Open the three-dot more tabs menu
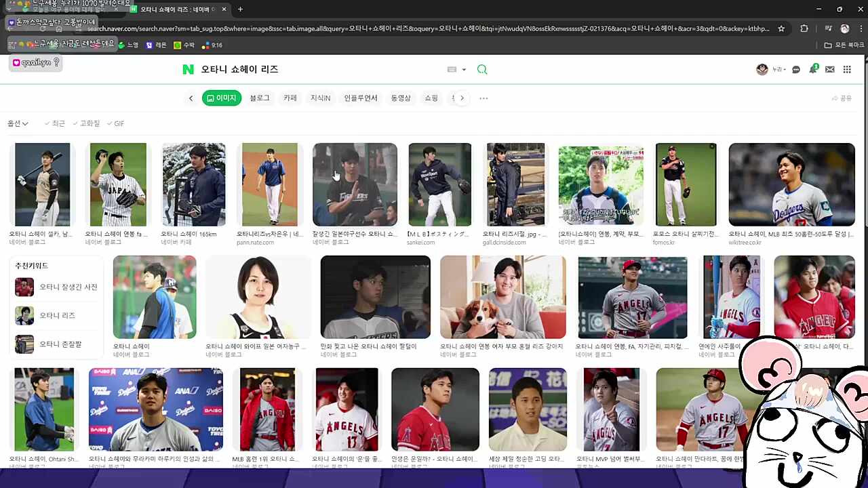868x488 pixels. point(484,98)
